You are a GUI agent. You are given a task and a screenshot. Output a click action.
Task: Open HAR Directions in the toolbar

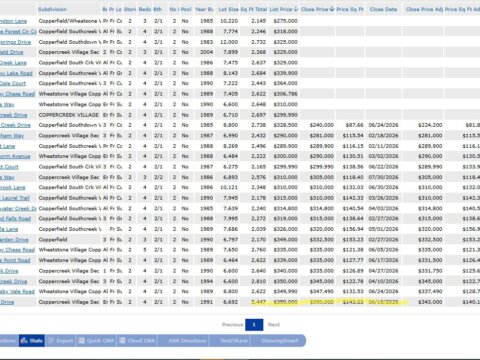click(x=187, y=341)
